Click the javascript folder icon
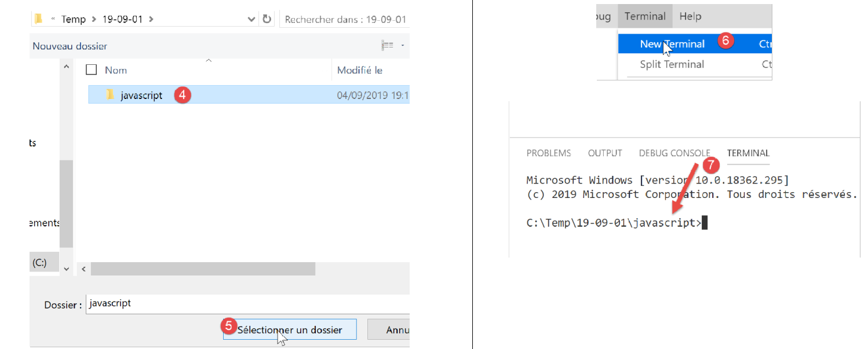 click(110, 95)
